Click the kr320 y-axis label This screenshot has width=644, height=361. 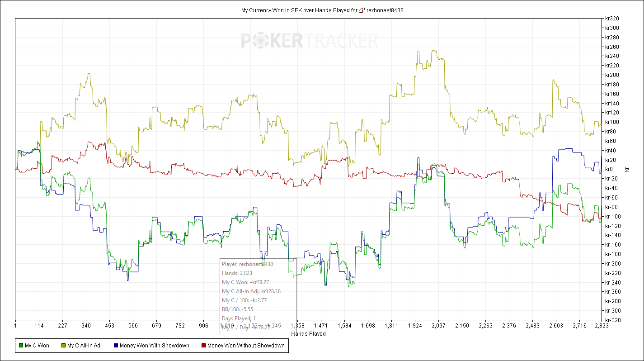pyautogui.click(x=612, y=19)
